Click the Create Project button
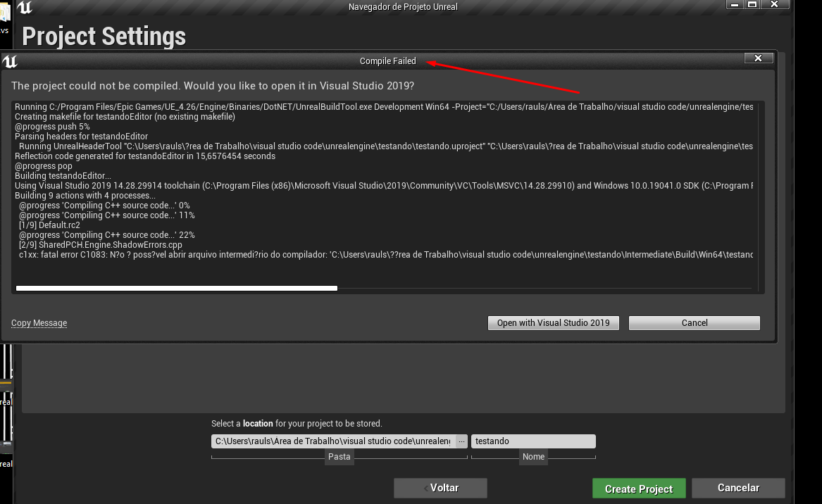822x504 pixels. pos(639,489)
